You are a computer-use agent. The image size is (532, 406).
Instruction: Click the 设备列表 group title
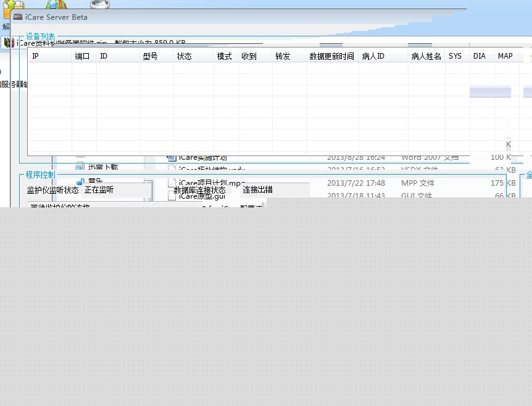[40, 36]
